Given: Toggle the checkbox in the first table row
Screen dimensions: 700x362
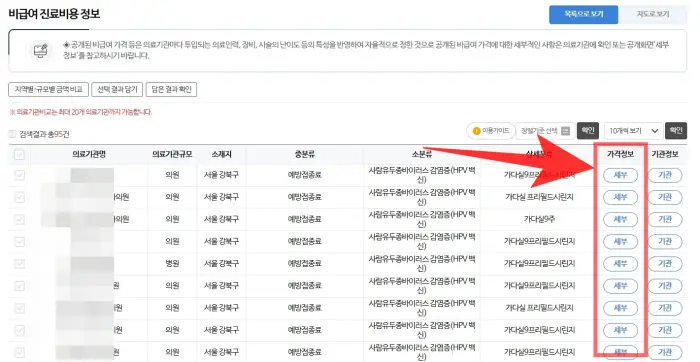Looking at the screenshot, I should [x=19, y=175].
